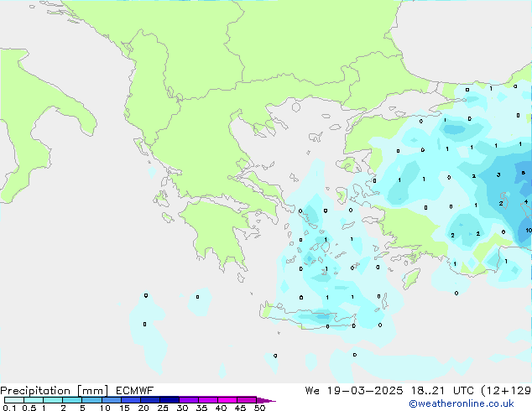Pick the 25–30 mm dark navy swatch
532x411 pixels.
pos(170,400)
